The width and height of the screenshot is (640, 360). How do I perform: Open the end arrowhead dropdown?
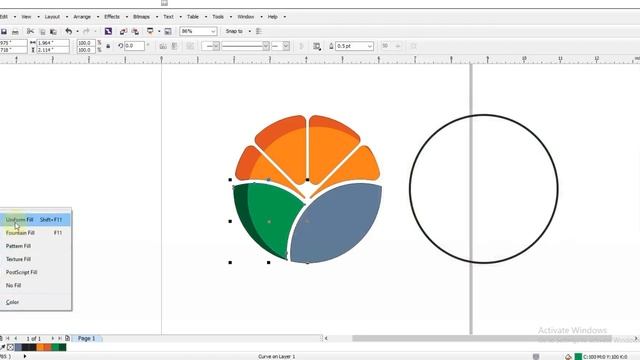(286, 46)
